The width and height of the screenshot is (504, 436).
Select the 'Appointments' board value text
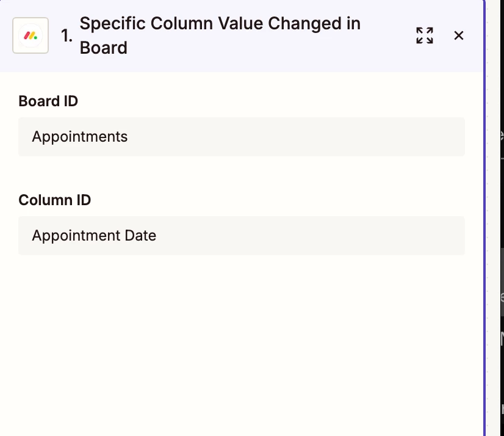[x=80, y=137]
